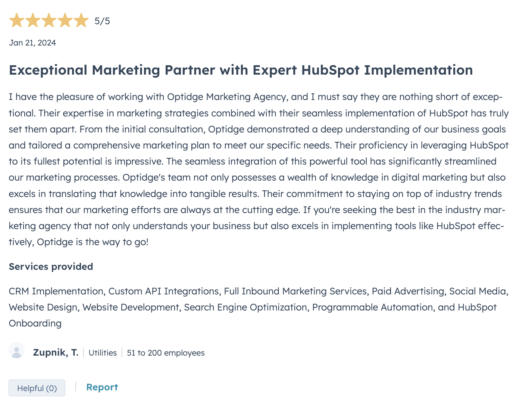Mark the review as Helpful
Viewport: 532px width, 409px height.
point(37,388)
